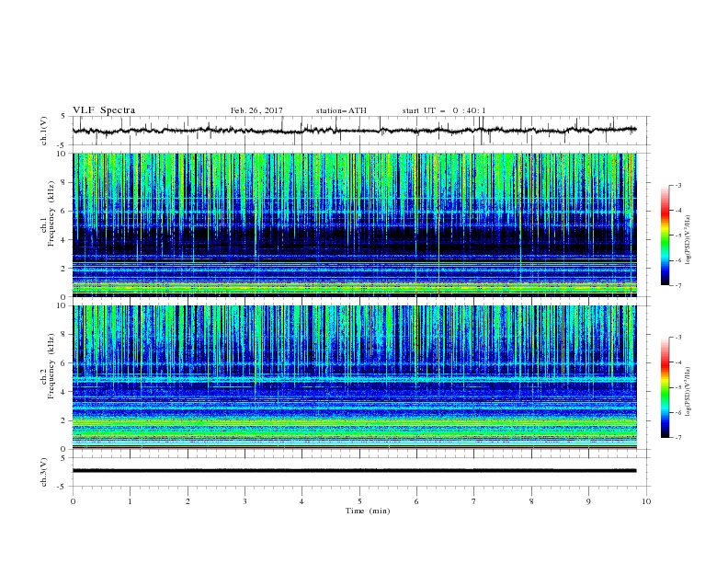Click the "-4" tick on lower color bar

coord(677,362)
